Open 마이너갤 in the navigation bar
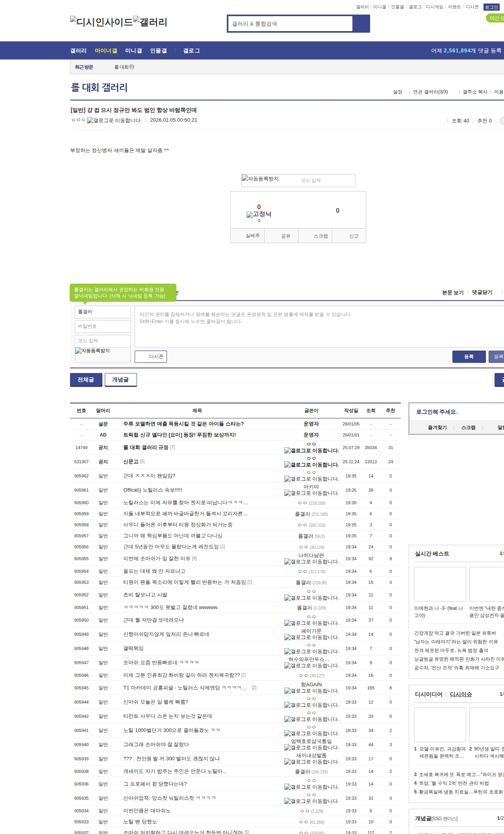The width and height of the screenshot is (504, 834). point(106,51)
